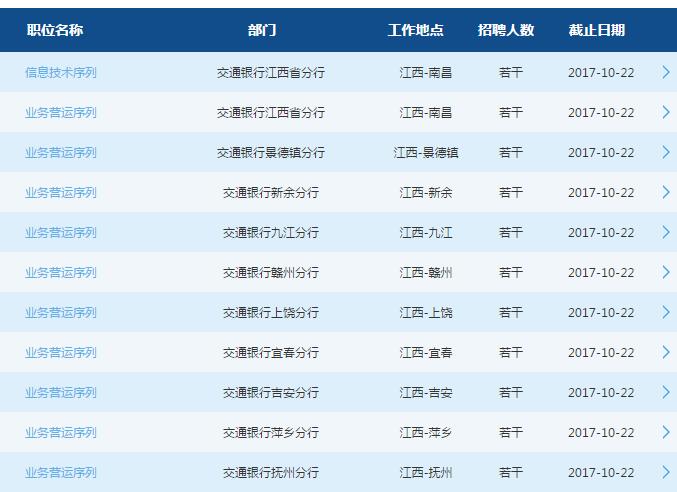This screenshot has width=677, height=492.
Task: Click the 部门 column header
Action: (x=262, y=30)
